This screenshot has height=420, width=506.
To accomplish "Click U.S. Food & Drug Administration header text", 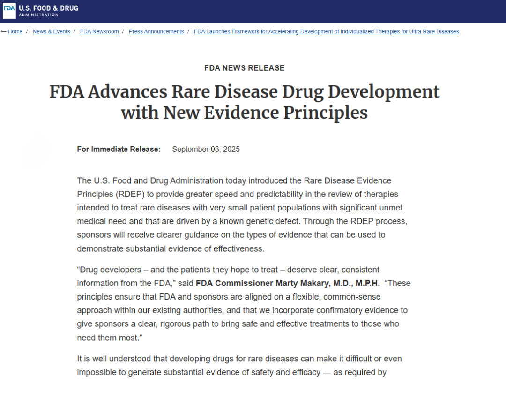I will coord(48,10).
